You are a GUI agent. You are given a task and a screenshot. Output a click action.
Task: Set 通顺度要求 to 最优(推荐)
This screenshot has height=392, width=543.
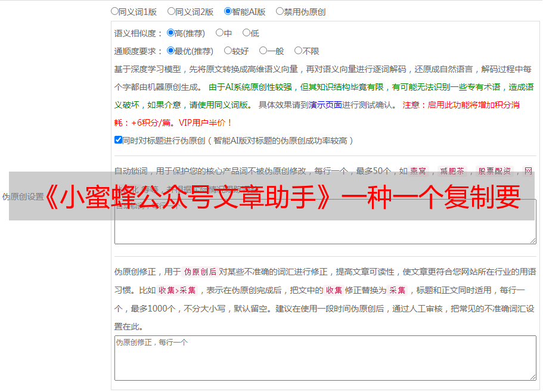coord(170,51)
